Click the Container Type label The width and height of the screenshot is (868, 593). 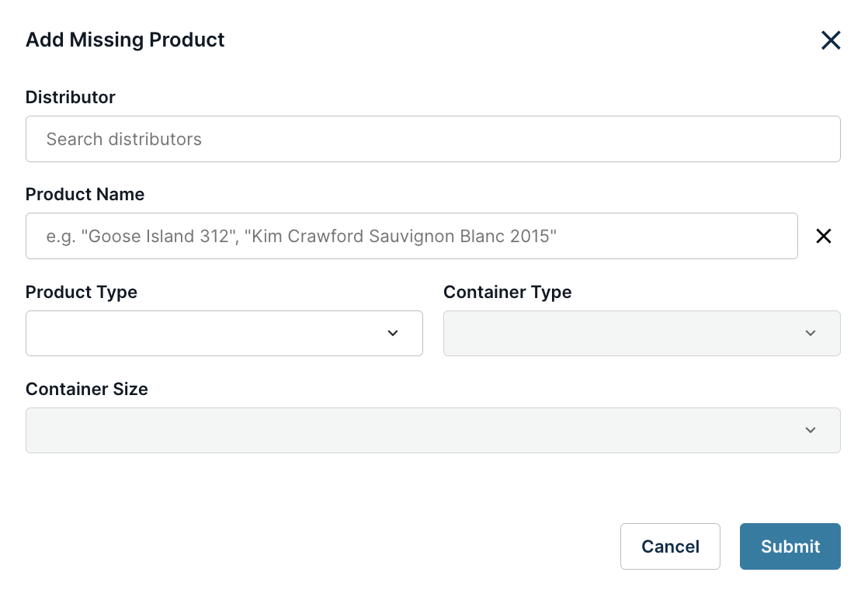[x=507, y=293]
